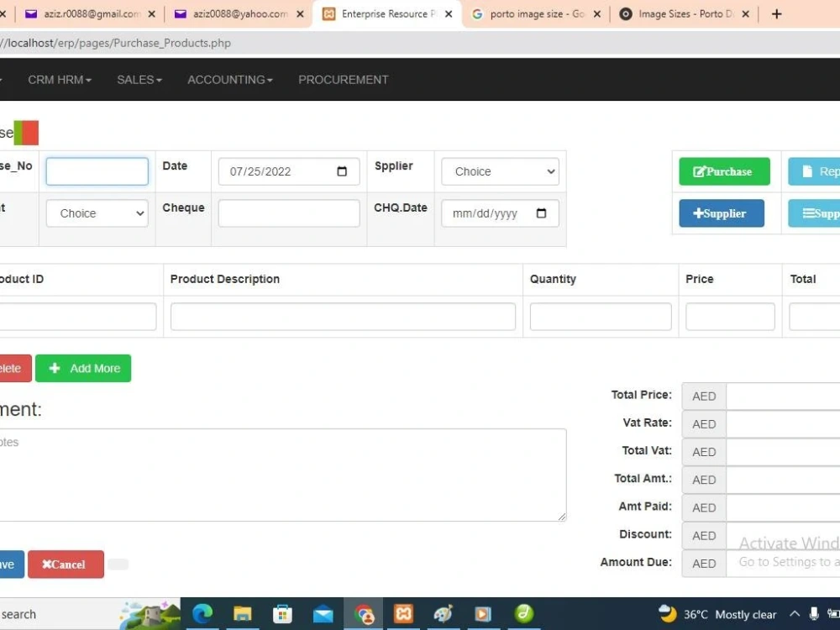Focus the Purchase_No input field

[x=97, y=171]
